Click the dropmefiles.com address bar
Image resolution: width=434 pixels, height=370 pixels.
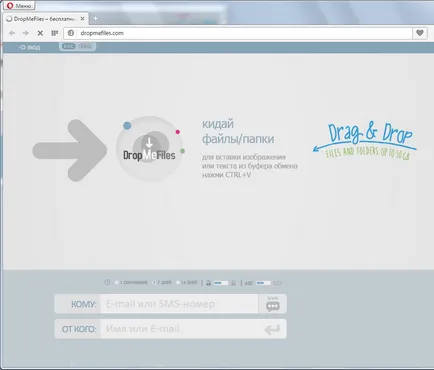[x=237, y=33]
